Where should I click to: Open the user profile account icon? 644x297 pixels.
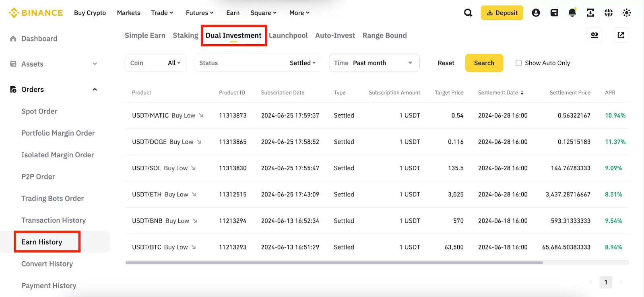click(536, 13)
